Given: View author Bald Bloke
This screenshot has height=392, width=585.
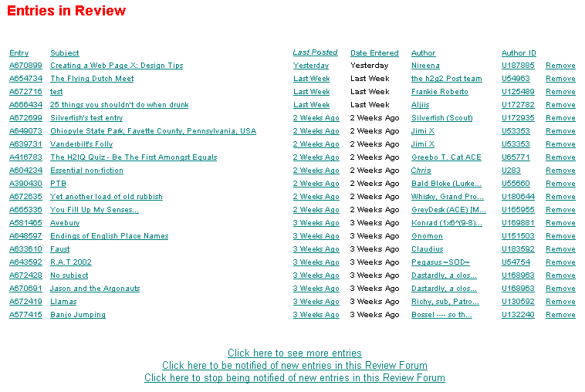Looking at the screenshot, I should (x=446, y=184).
